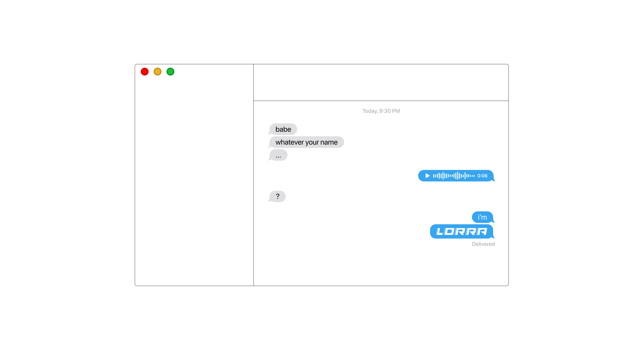This screenshot has width=644, height=350.
Task: Play the 0:06 voice message
Action: (427, 176)
